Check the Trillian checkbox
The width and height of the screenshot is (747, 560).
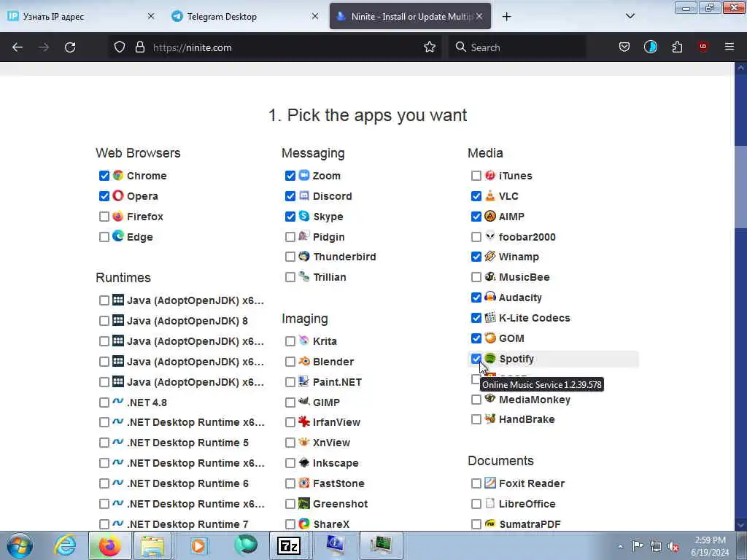pos(290,277)
